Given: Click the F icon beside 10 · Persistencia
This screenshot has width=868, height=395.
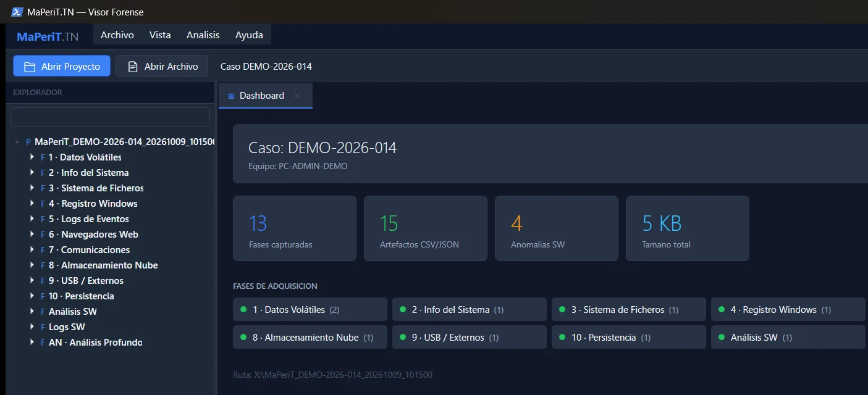Looking at the screenshot, I should click(x=43, y=296).
